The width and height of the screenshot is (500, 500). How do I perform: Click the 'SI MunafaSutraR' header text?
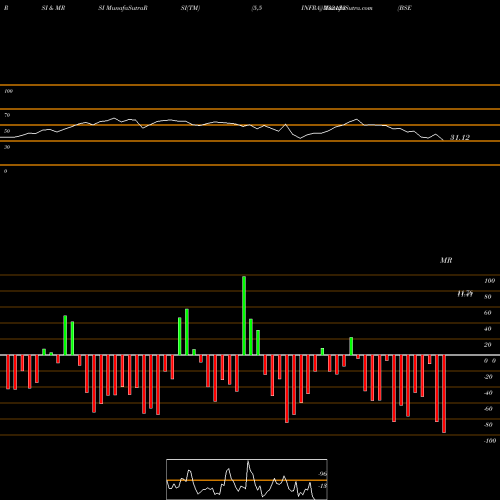123,8
